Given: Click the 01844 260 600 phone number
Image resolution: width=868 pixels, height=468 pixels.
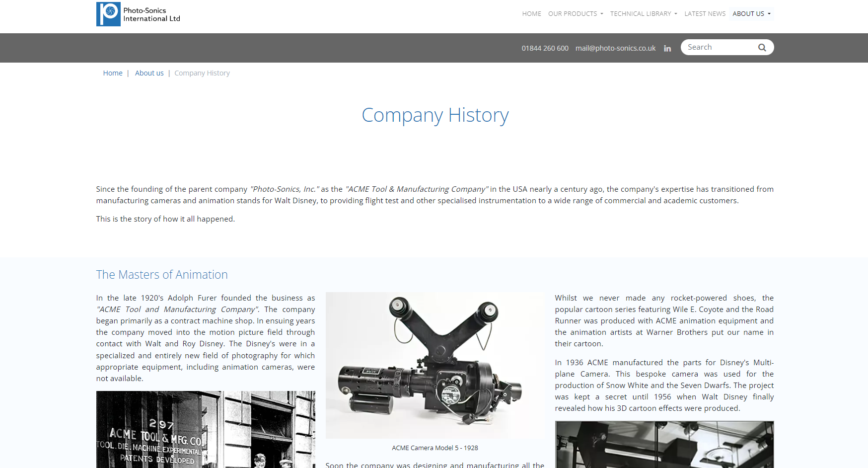Looking at the screenshot, I should 545,48.
